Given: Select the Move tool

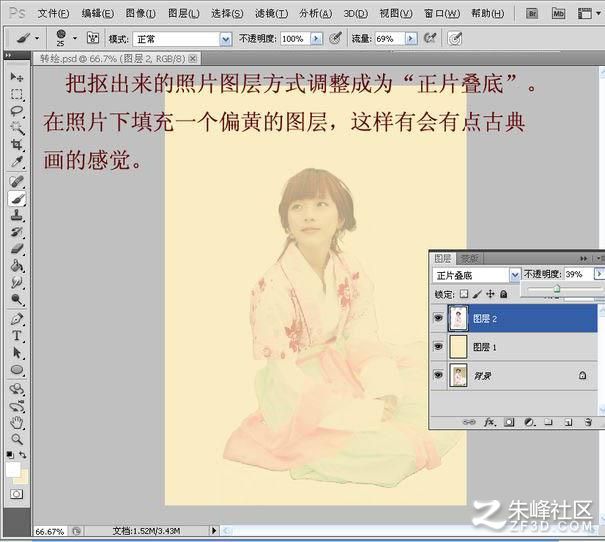Looking at the screenshot, I should 17,77.
